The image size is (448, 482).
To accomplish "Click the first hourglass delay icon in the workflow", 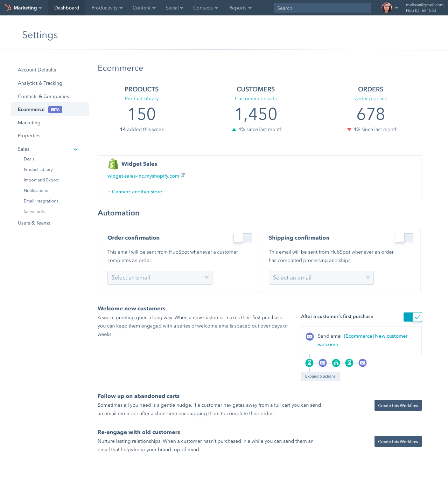I will click(309, 363).
